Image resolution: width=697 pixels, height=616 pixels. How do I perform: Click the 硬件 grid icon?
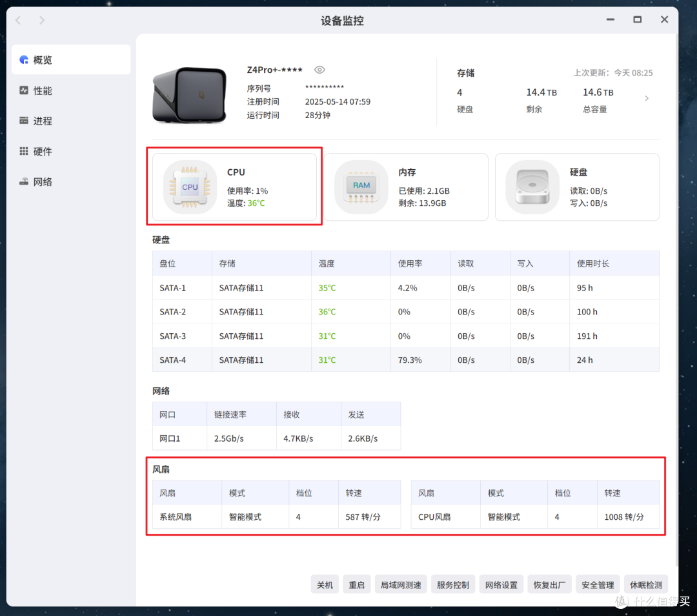click(24, 151)
